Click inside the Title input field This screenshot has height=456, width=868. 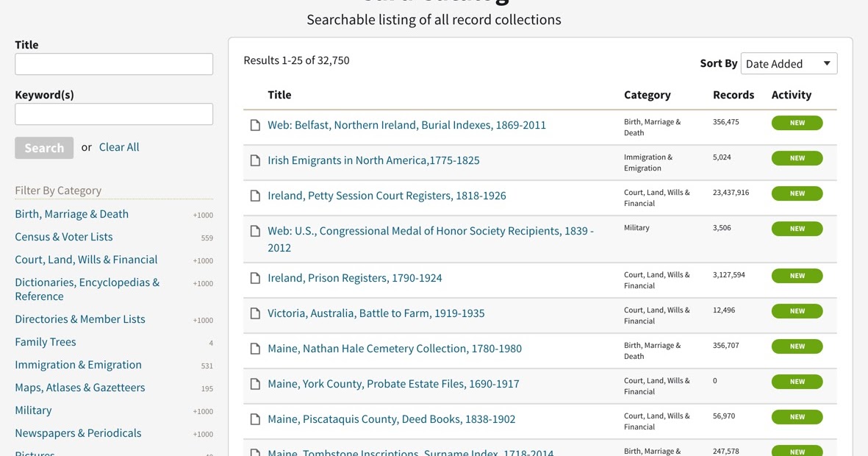(113, 64)
